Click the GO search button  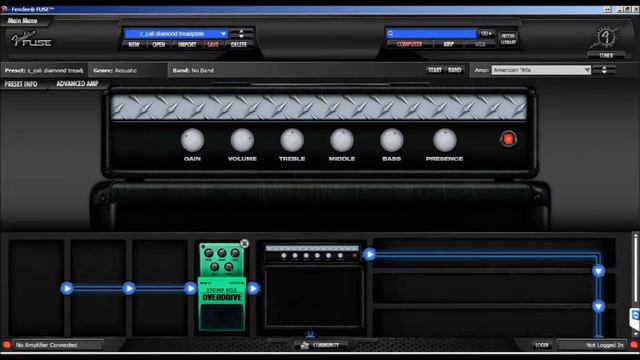[486, 33]
